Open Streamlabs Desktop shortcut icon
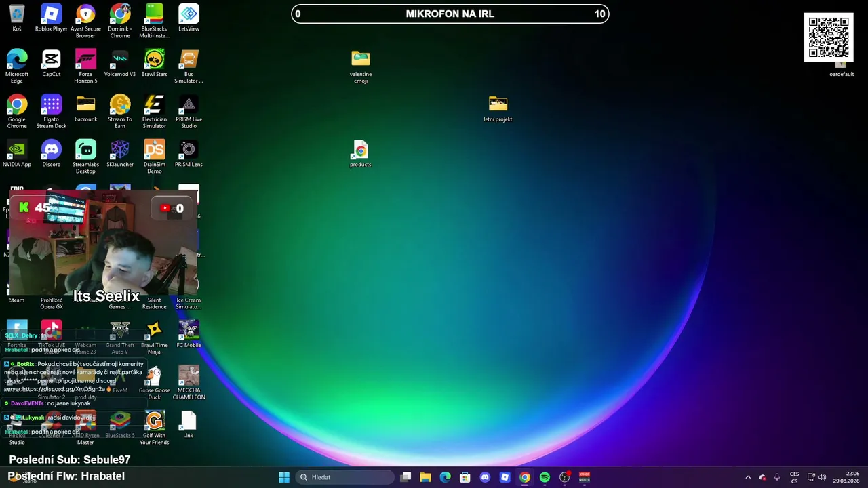868x488 pixels. click(x=85, y=157)
